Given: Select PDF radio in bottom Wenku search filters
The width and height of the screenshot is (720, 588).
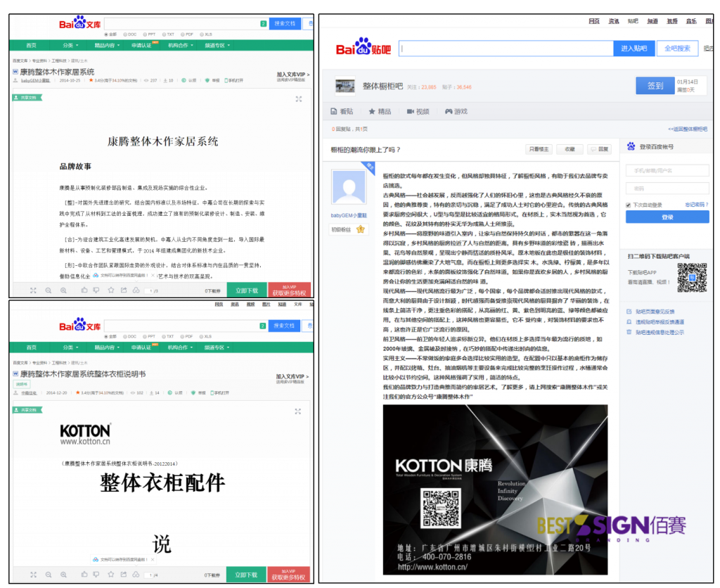Looking at the screenshot, I should [x=182, y=336].
